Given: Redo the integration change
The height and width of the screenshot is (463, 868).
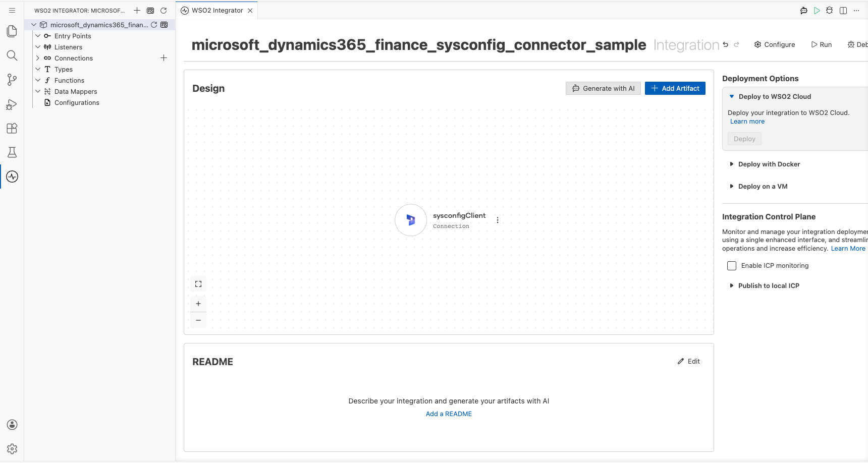Looking at the screenshot, I should coord(736,44).
